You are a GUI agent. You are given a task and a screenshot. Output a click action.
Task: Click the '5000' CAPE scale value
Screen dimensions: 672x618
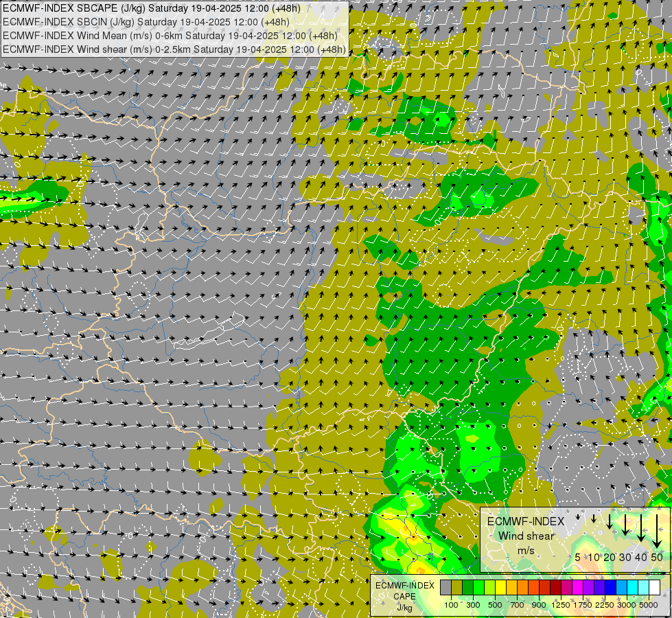tap(649, 605)
